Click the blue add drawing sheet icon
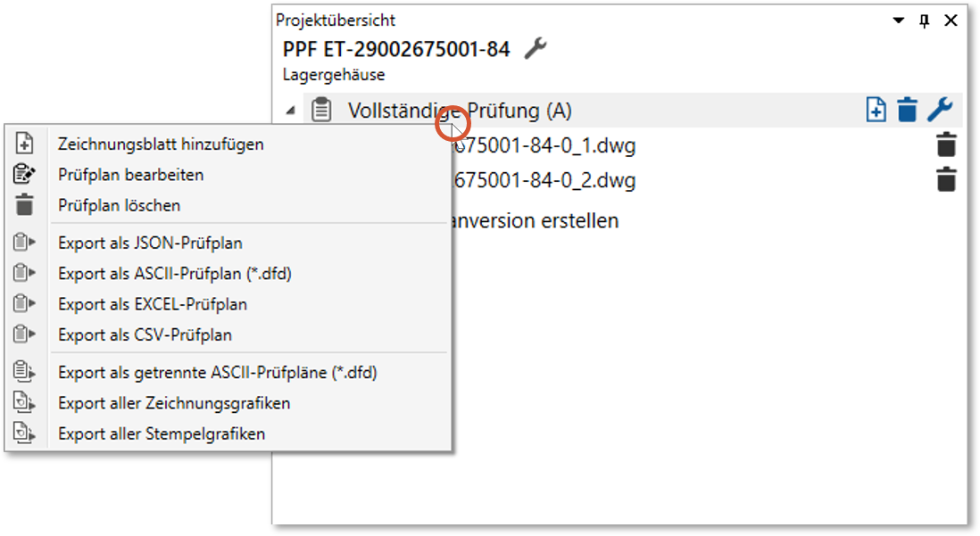The height and width of the screenshot is (536, 980). (876, 110)
